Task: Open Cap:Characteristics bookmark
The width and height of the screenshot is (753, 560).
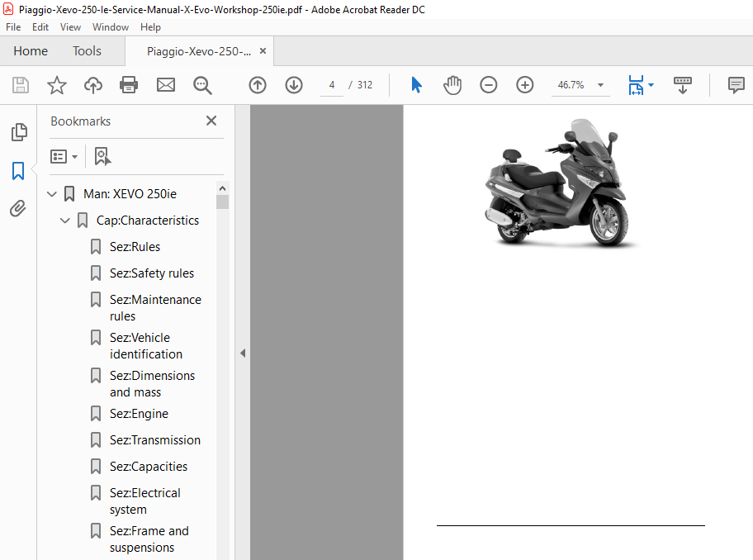Action: click(148, 221)
